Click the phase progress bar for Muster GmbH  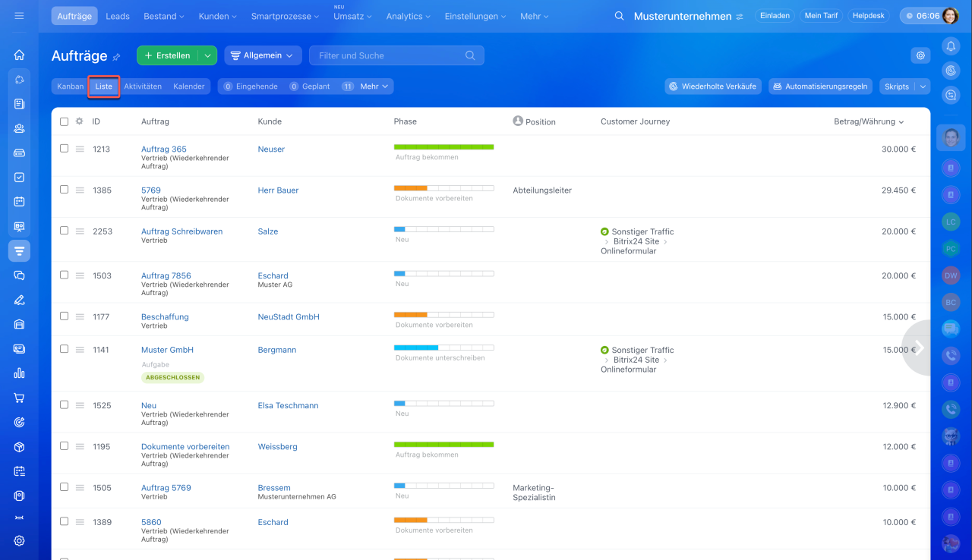[x=443, y=348]
